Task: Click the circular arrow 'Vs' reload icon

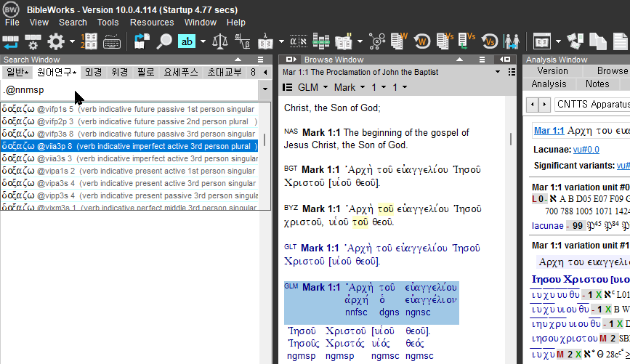Action: click(490, 41)
